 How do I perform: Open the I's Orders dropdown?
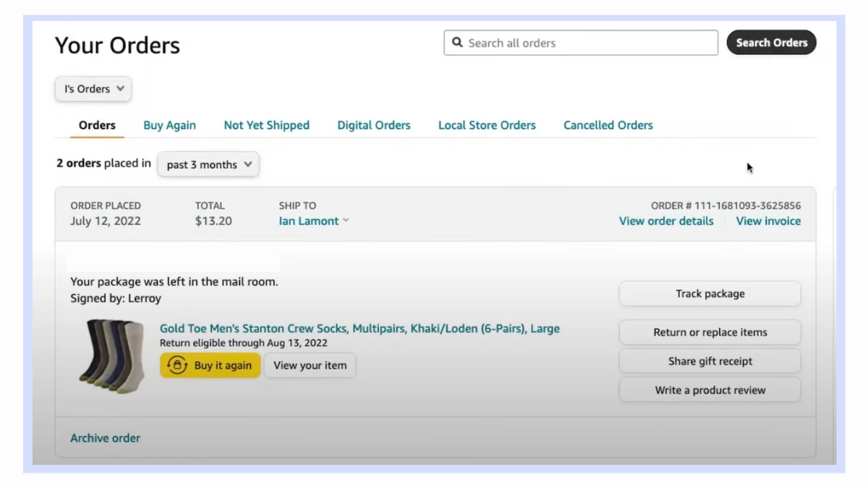[x=93, y=89]
